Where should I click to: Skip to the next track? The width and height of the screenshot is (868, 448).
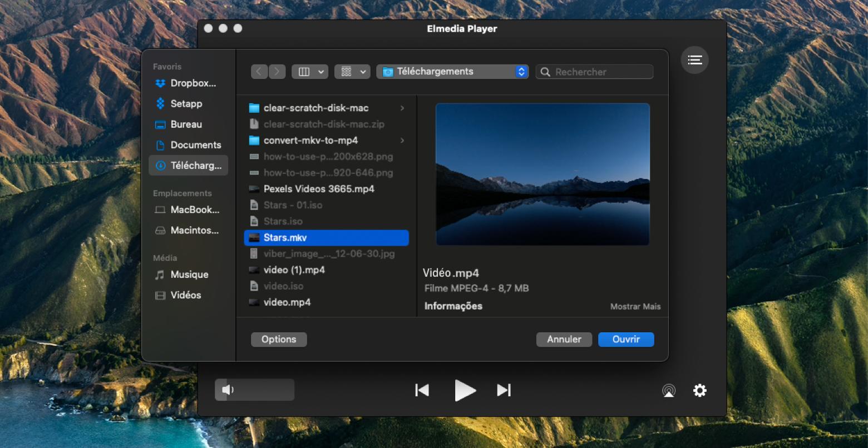504,390
